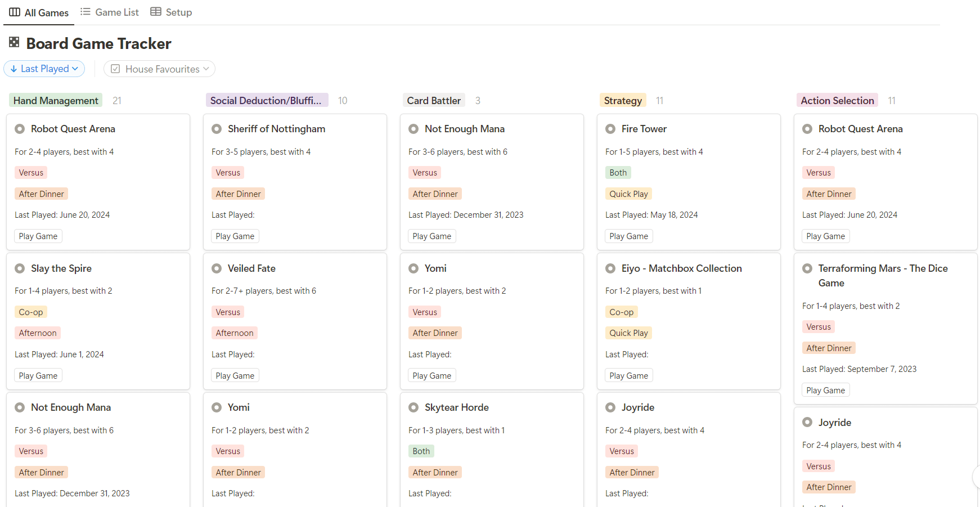This screenshot has height=507, width=980.
Task: Click the Strategy group label
Action: click(623, 100)
